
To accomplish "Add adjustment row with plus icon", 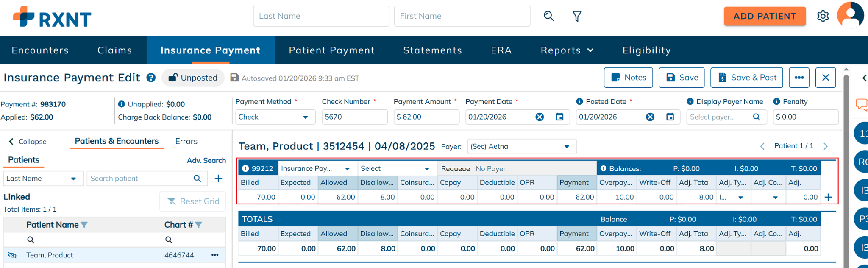I will click(x=828, y=197).
